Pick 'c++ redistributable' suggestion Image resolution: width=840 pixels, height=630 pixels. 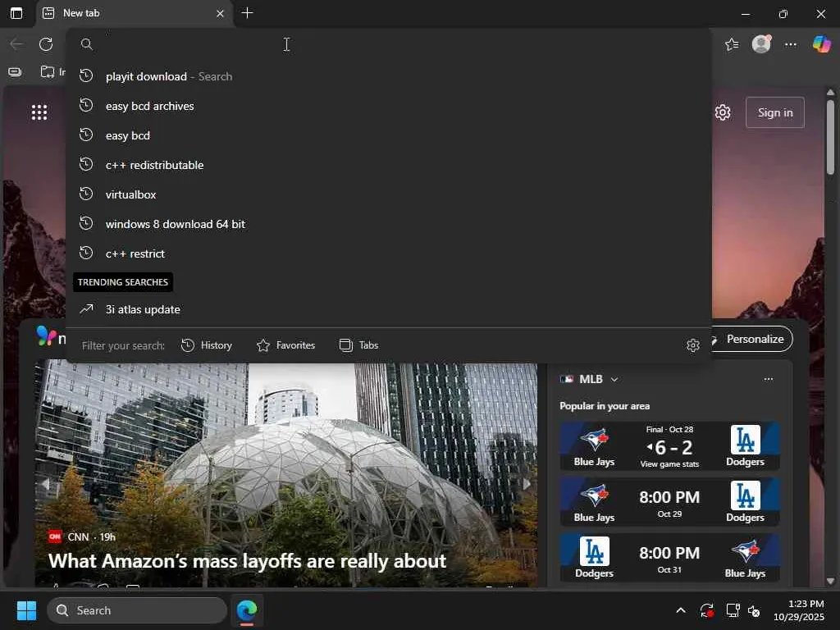tap(389, 165)
